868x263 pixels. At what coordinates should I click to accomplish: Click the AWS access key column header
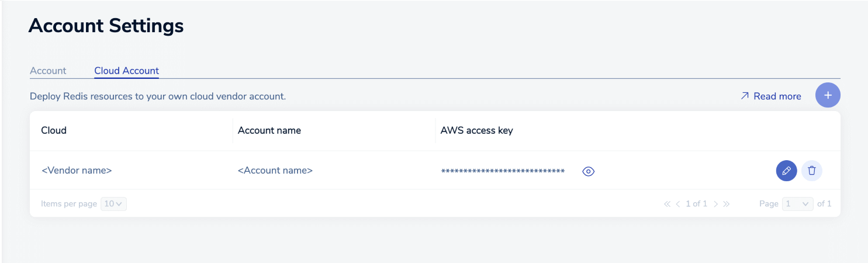[476, 130]
